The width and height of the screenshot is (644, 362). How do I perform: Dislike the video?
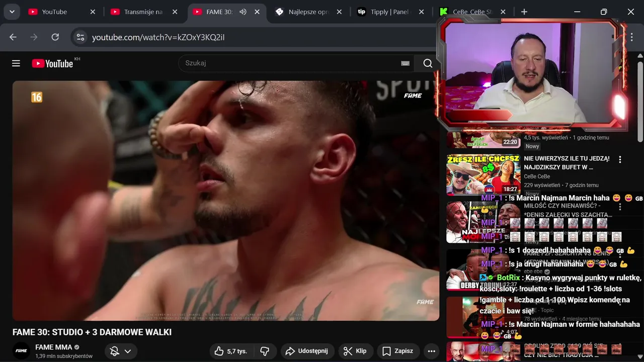click(265, 351)
